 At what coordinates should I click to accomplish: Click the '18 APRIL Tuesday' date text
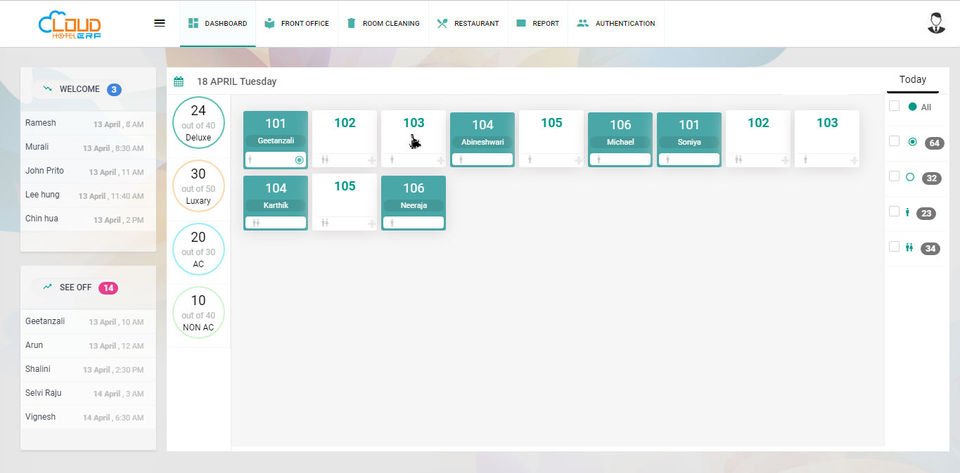pyautogui.click(x=236, y=81)
